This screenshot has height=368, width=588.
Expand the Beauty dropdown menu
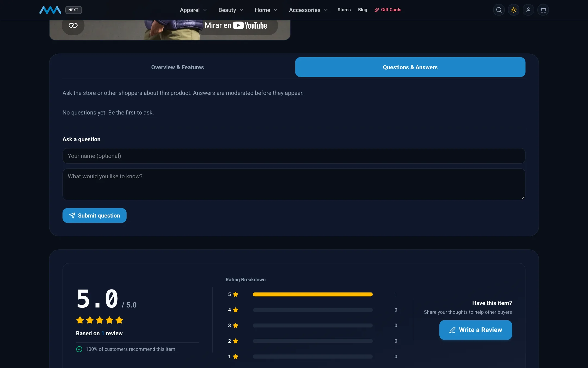click(231, 10)
